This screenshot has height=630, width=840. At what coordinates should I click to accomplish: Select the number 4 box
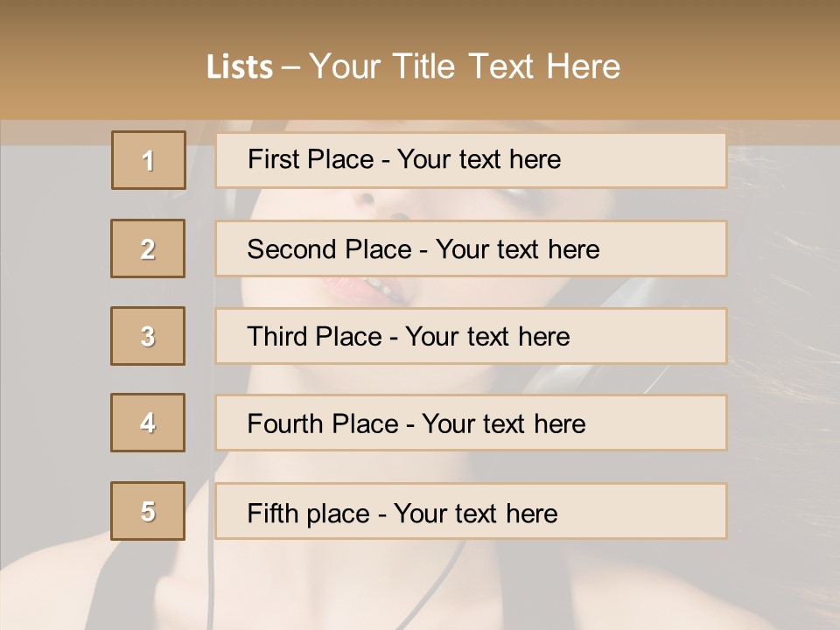[x=148, y=423]
